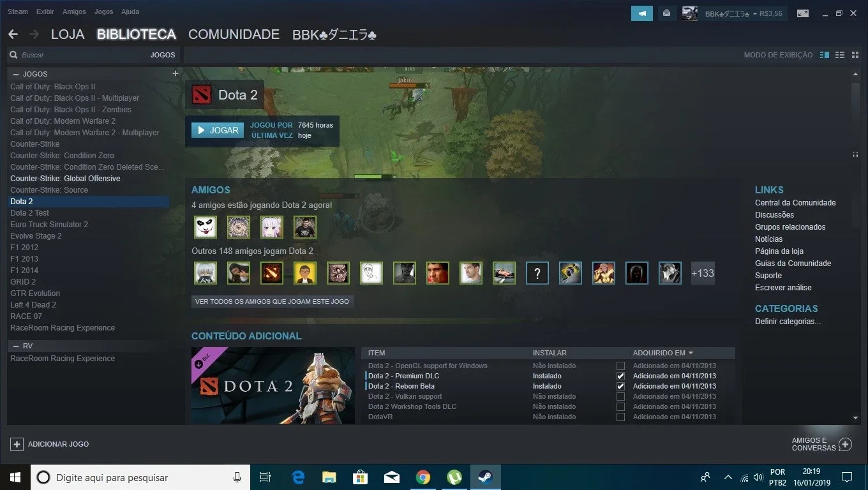The height and width of the screenshot is (490, 868).
Task: Collapse the JOGOS category
Action: click(16, 74)
